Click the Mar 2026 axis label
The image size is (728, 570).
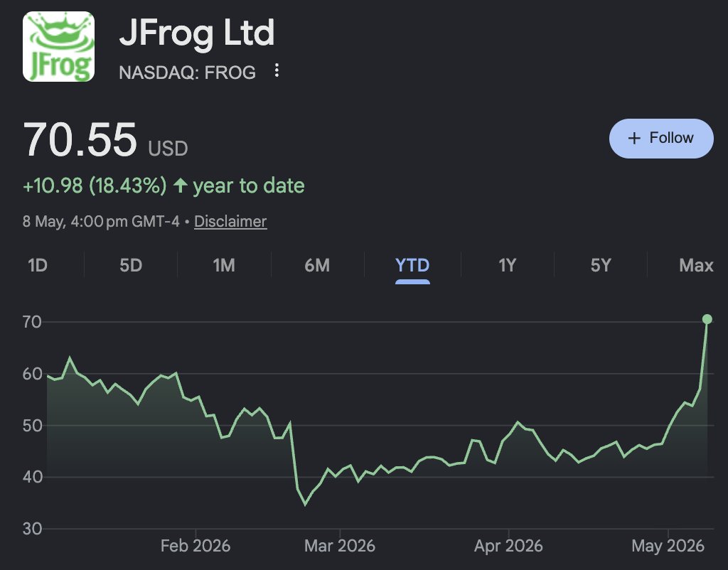pyautogui.click(x=340, y=545)
